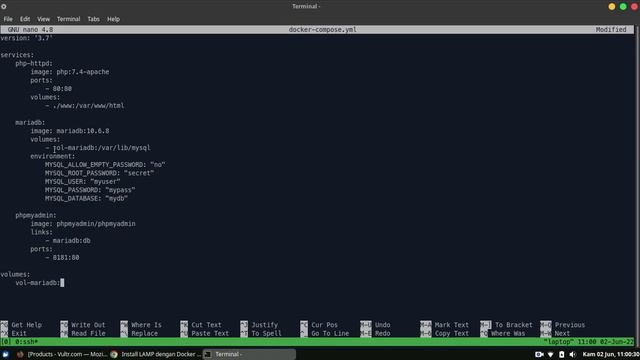640x360 pixels.
Task: Click the "- mariadb:db" link line
Action: pos(68,240)
